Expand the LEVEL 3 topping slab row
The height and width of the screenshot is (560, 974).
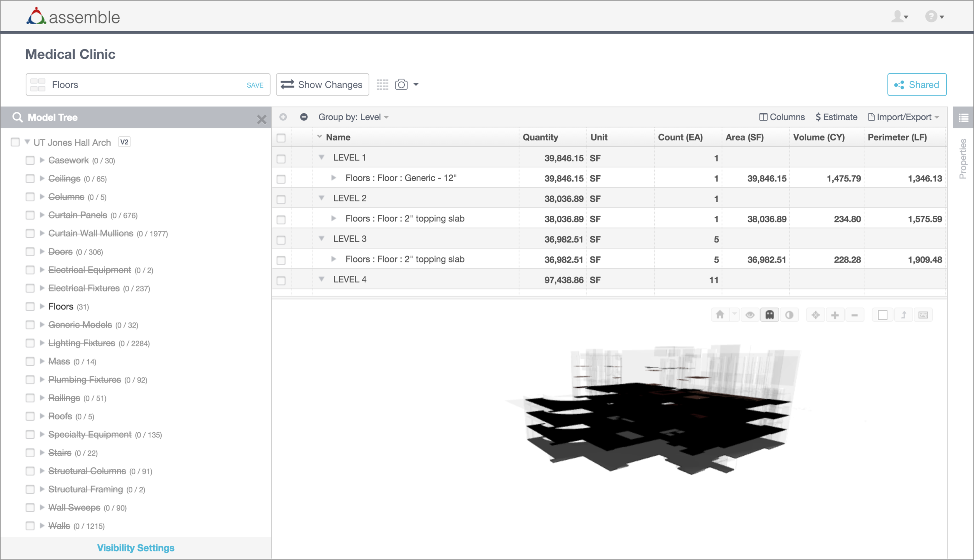click(333, 259)
